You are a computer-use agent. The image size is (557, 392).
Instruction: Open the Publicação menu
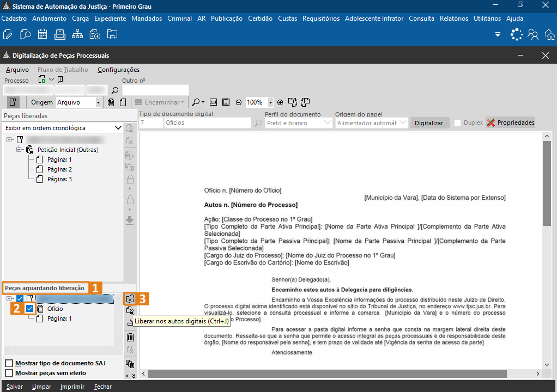(227, 19)
